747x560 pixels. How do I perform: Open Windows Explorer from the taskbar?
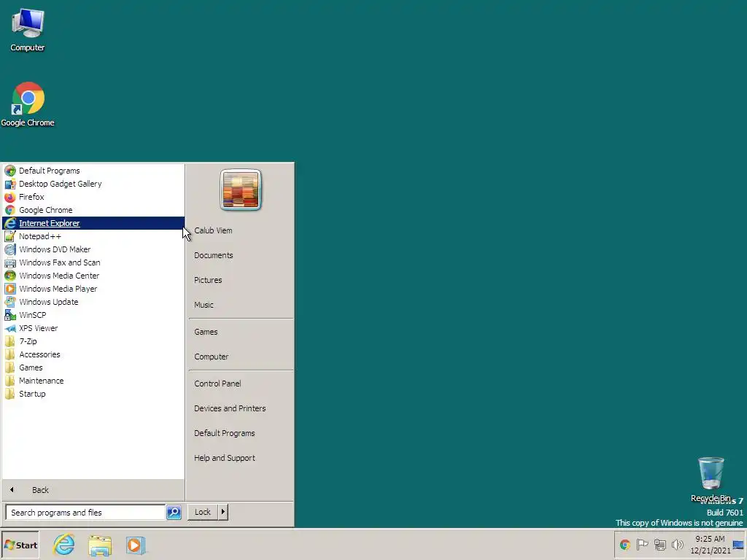pyautogui.click(x=99, y=545)
